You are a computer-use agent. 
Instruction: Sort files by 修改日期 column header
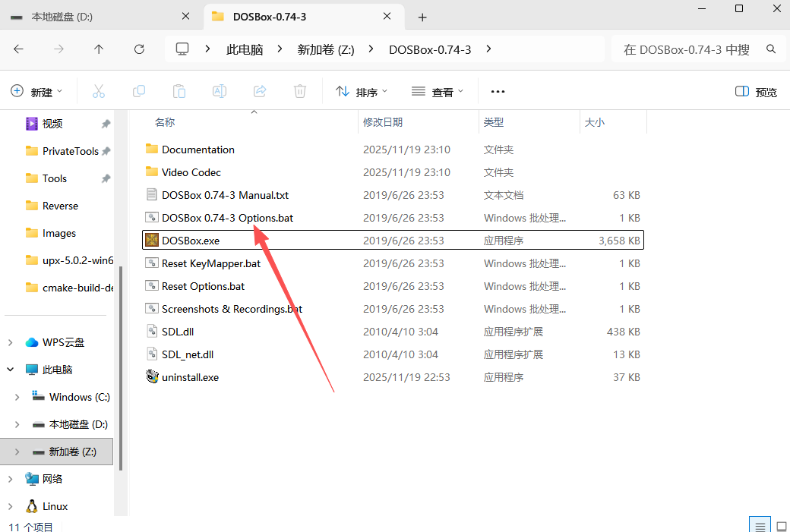pos(383,122)
